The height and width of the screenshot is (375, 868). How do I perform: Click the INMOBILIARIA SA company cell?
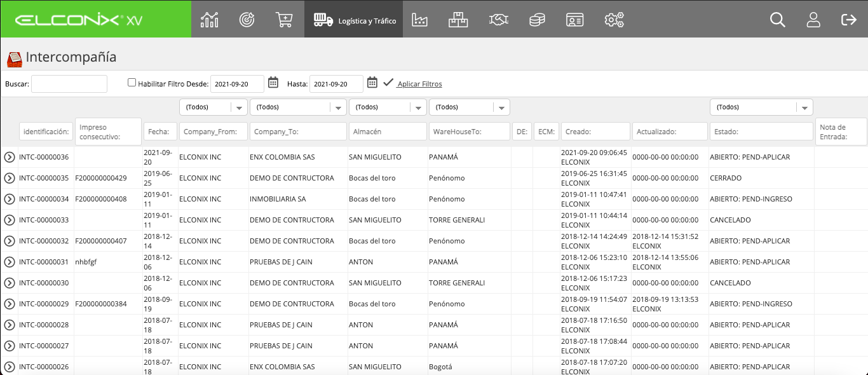coord(278,199)
